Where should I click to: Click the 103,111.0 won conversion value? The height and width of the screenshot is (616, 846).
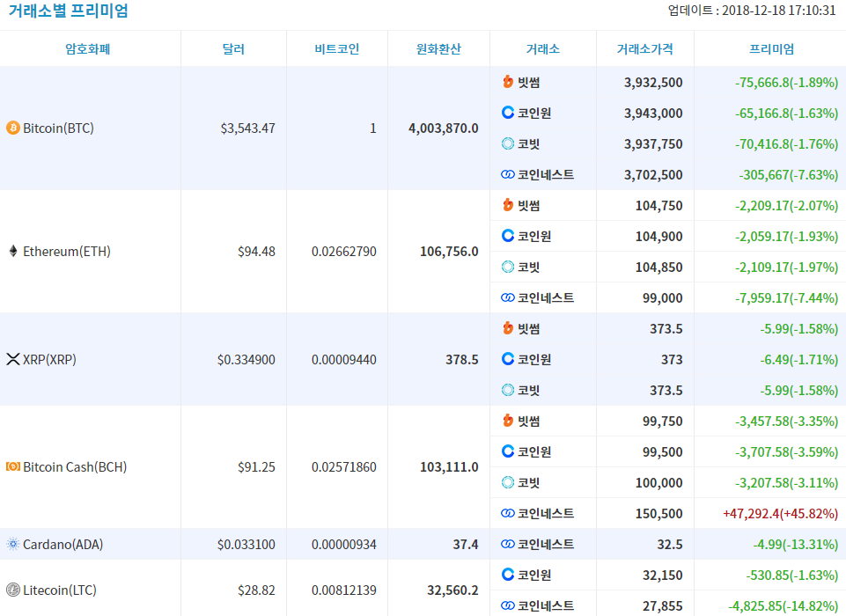coord(450,467)
